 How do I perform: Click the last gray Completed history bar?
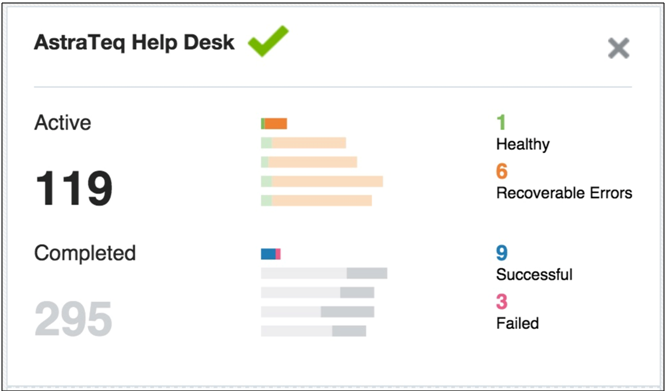tap(313, 331)
